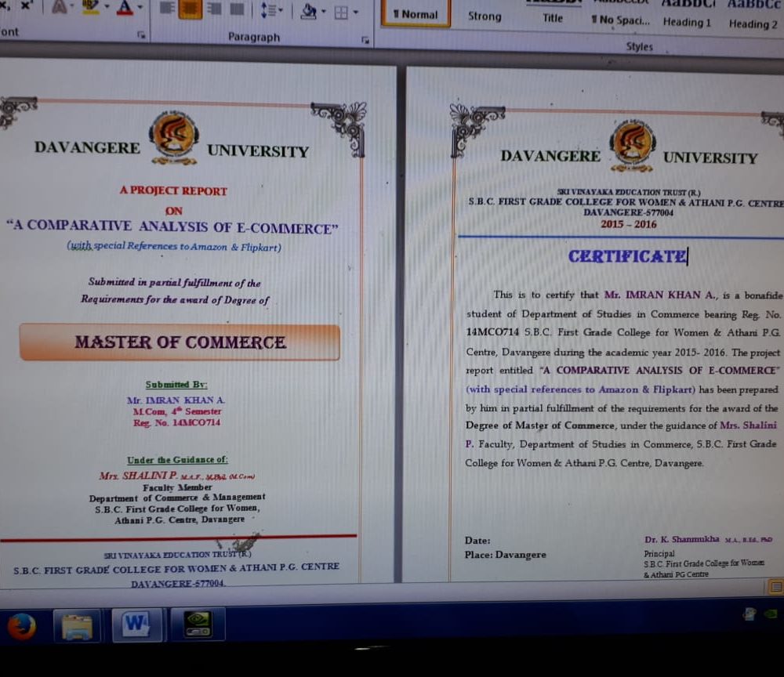Apply the text highlight color

coord(89,9)
